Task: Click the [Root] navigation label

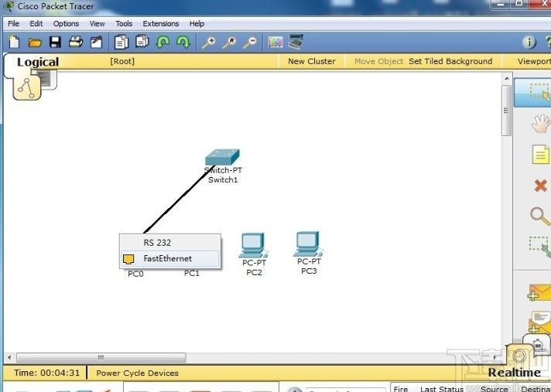Action: 122,61
